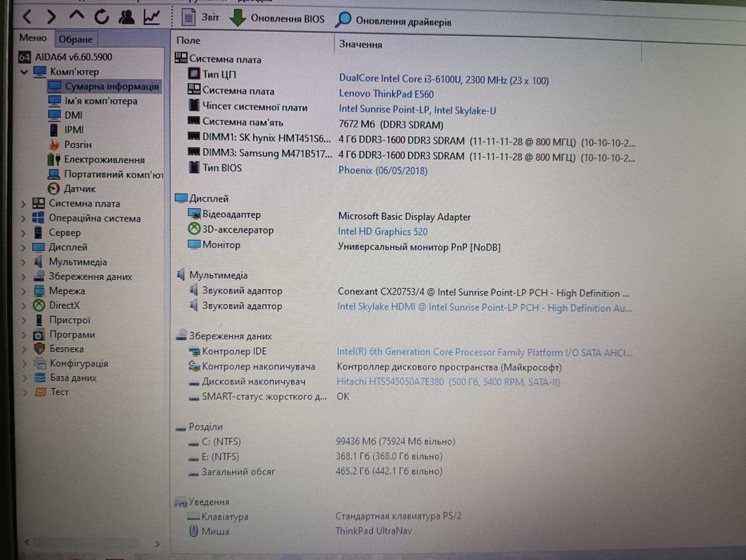Select the База даних tree icon
This screenshot has height=560, width=746.
[40, 378]
